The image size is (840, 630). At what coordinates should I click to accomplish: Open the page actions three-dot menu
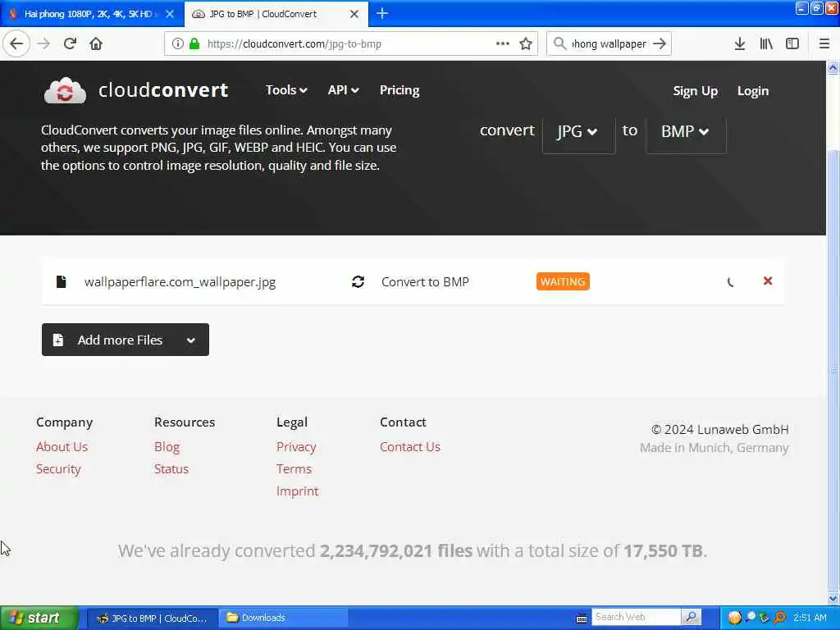tap(503, 43)
